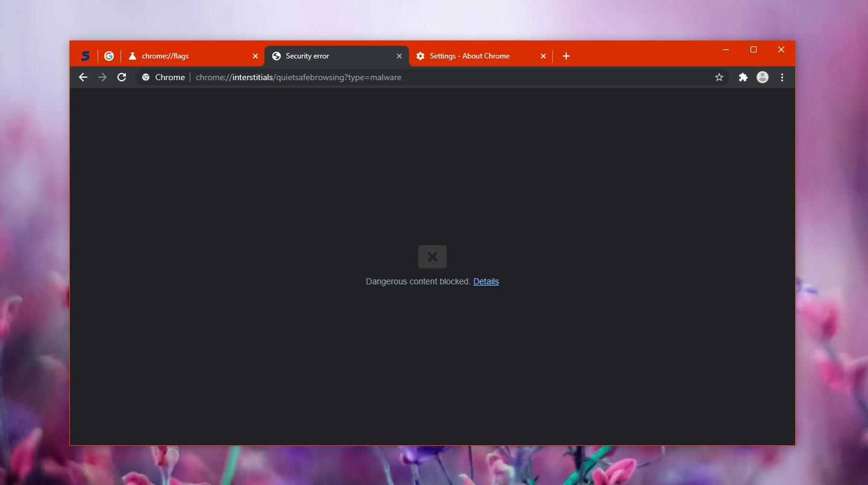The height and width of the screenshot is (485, 868).
Task: Close the chrome://flags tab
Action: (x=255, y=55)
